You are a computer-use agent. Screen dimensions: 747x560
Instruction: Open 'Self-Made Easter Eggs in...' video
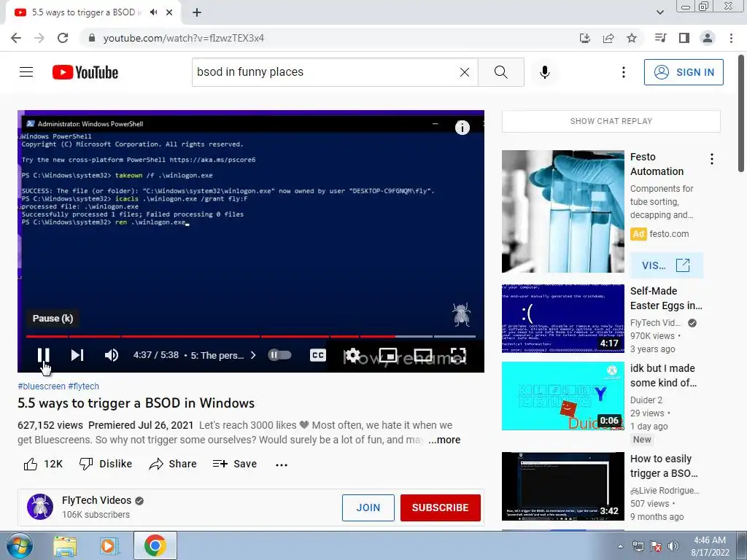pyautogui.click(x=666, y=298)
